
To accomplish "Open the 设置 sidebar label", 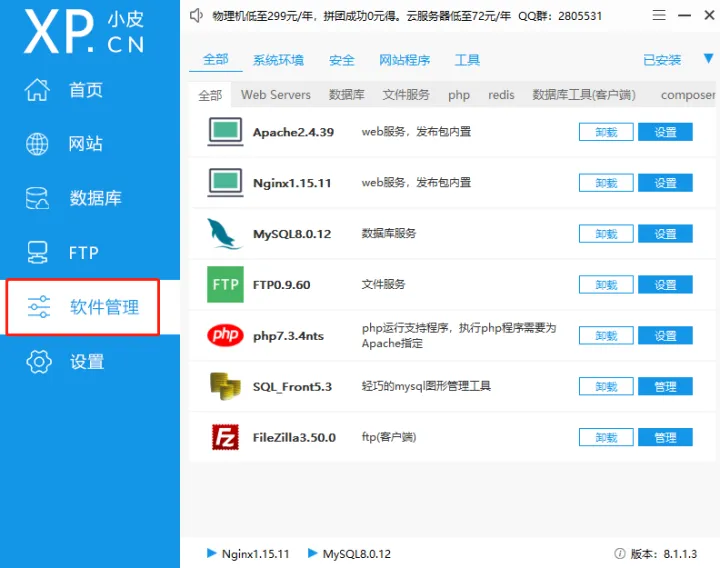I will (87, 362).
